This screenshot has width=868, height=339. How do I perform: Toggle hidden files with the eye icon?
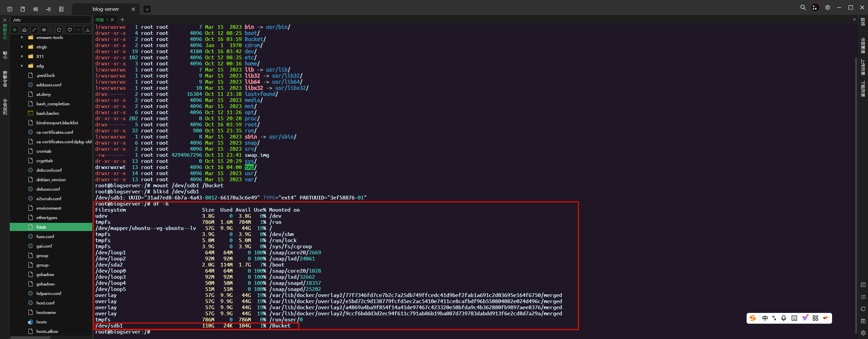click(x=44, y=30)
